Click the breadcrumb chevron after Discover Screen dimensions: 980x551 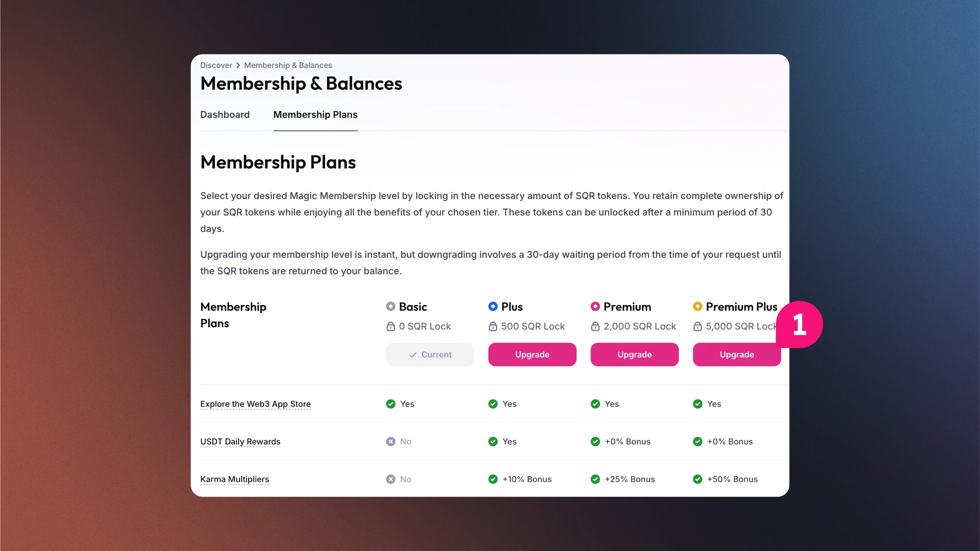238,65
